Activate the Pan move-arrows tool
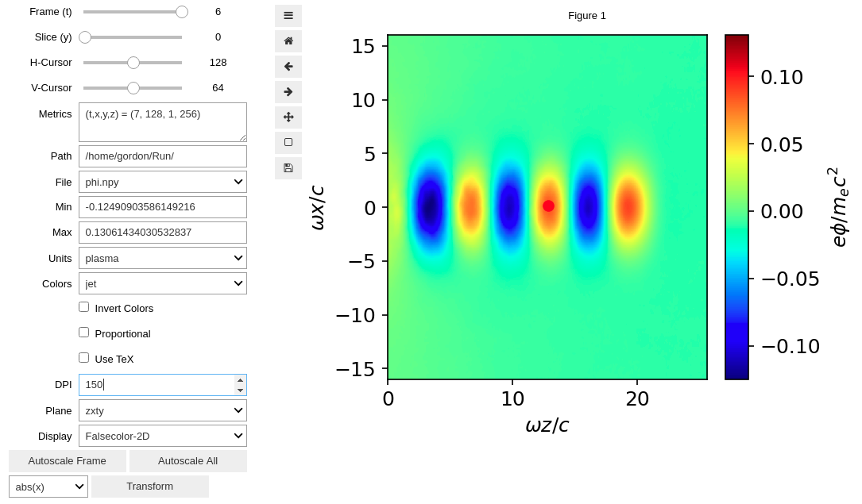 click(288, 117)
